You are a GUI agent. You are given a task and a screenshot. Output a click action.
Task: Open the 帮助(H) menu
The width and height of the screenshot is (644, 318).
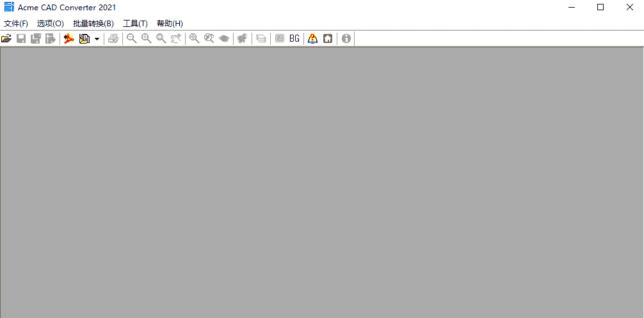click(x=170, y=24)
